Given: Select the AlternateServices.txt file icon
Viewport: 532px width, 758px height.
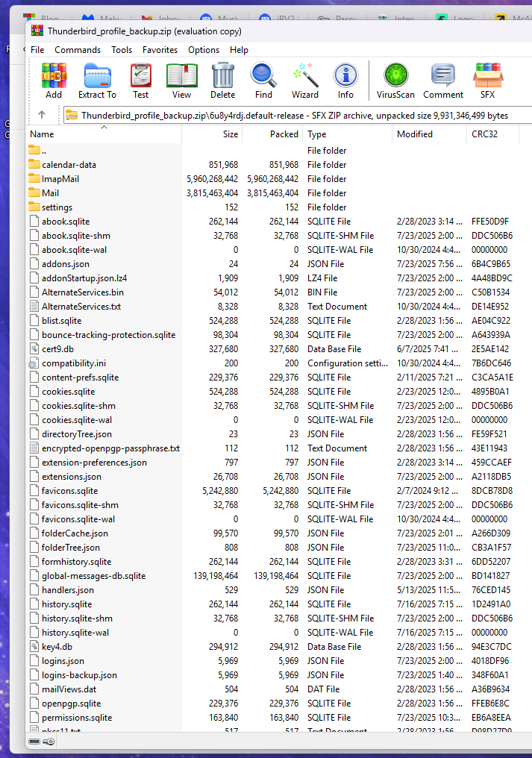Looking at the screenshot, I should [34, 307].
